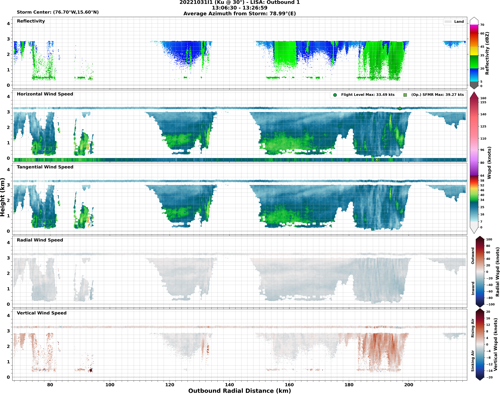The image size is (500, 394).
Task: Click the Land legend swatch in Reflectivity panel
Action: point(447,22)
